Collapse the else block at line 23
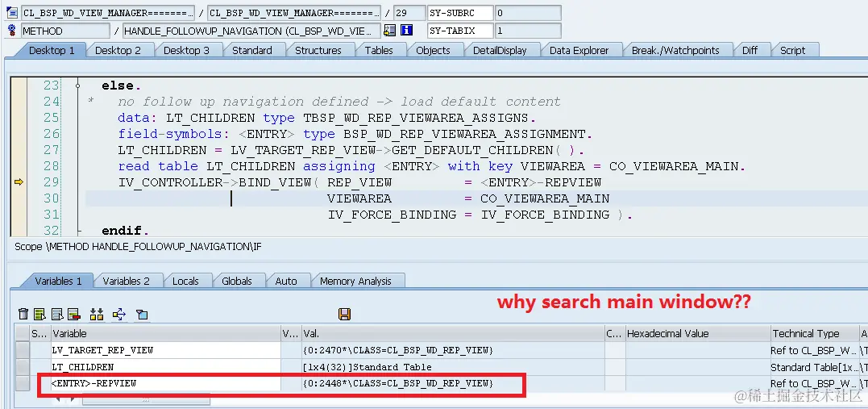The height and width of the screenshot is (409, 868). 78,86
